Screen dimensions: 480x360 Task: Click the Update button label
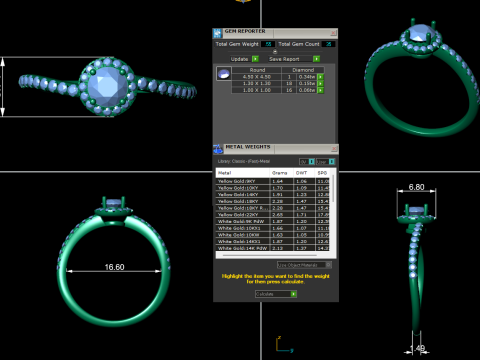tap(240, 59)
